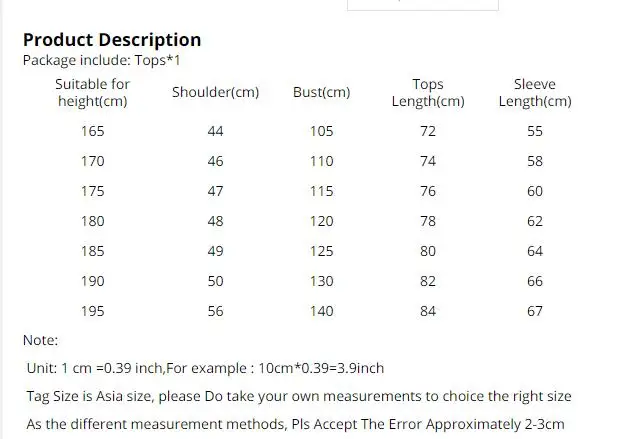Click the unit conversion note line
Image resolution: width=639 pixels, height=439 pixels.
(x=205, y=368)
